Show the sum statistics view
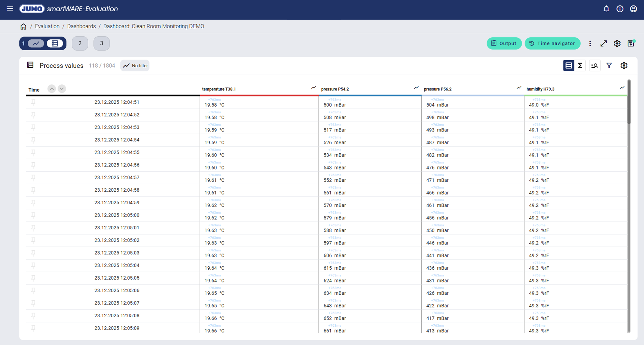The width and height of the screenshot is (644, 345). (x=580, y=66)
